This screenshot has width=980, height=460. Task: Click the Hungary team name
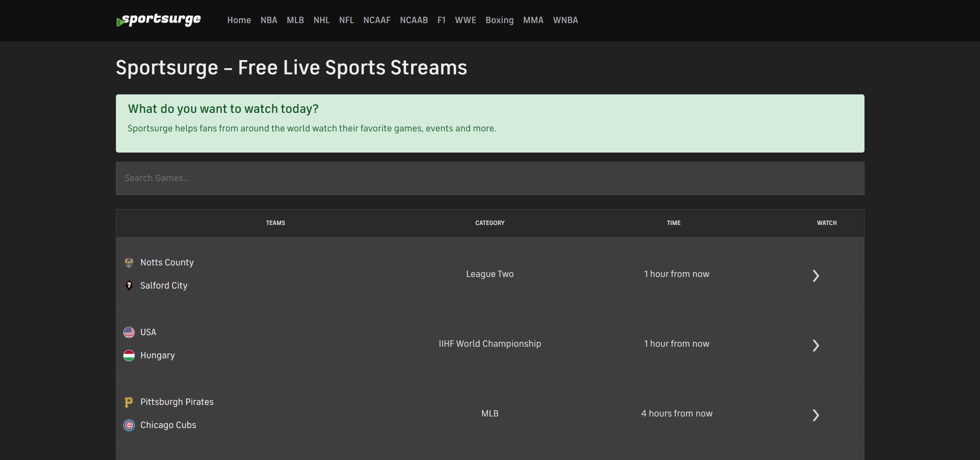tap(157, 355)
